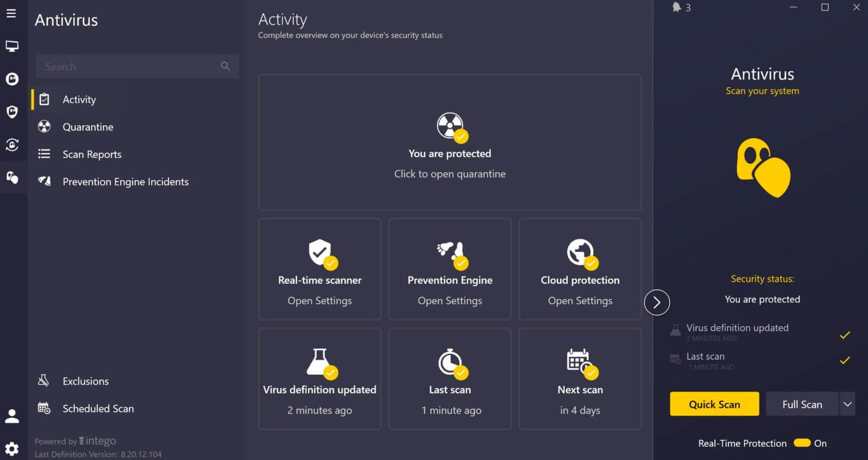Open the monitor dashboard icon in left rail
The image size is (868, 460).
click(12, 46)
